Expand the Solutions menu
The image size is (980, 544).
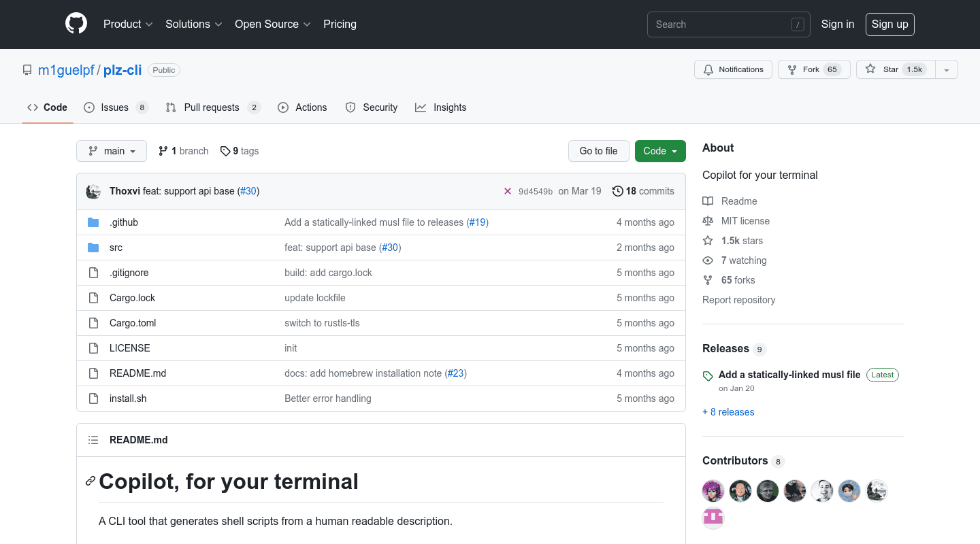194,24
